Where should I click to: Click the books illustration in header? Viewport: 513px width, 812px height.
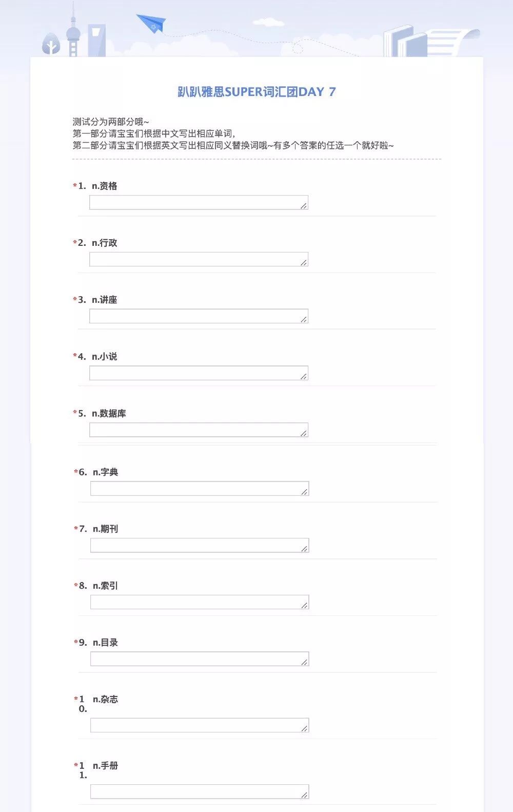[405, 40]
